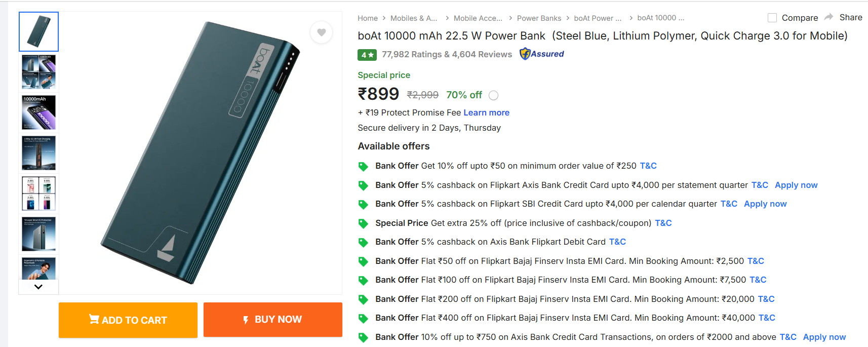Click the cart icon in Add to Cart
868x347 pixels.
[x=94, y=319]
